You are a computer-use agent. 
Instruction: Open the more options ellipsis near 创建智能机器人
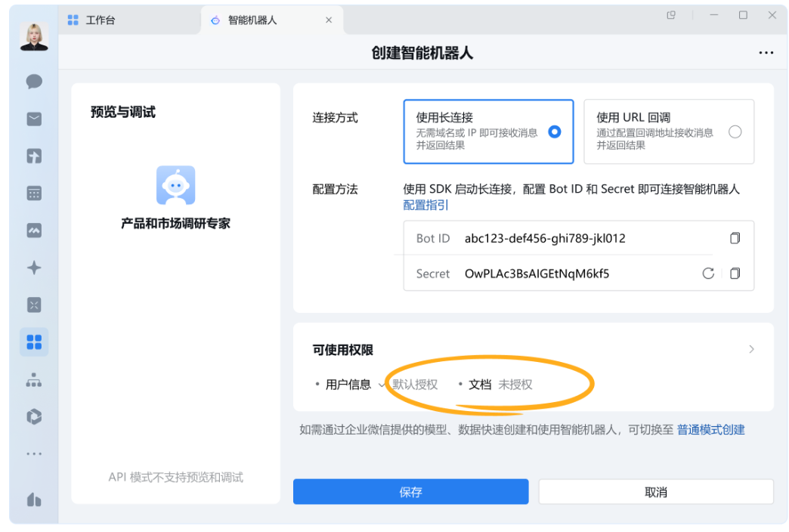tap(766, 52)
